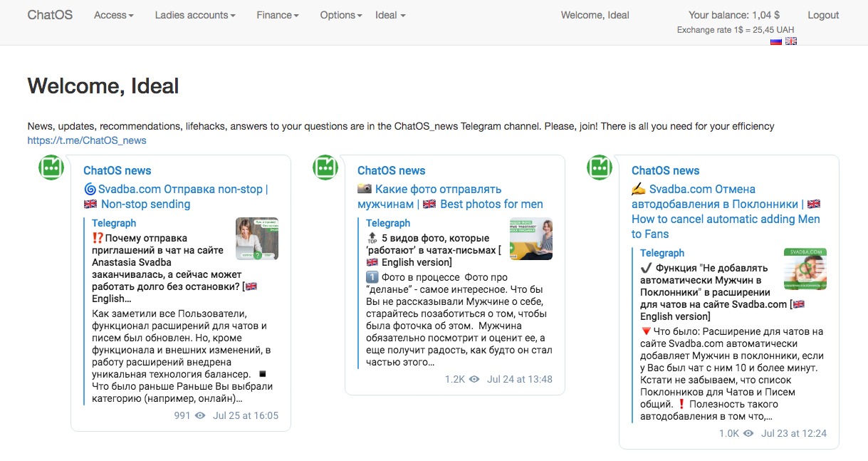Click the 'News, updates, recommendations, lifehacks' intro sentence
The height and width of the screenshot is (461, 868).
[401, 126]
